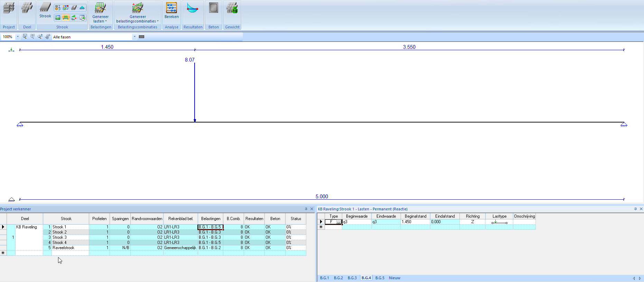The width and height of the screenshot is (644, 282).
Task: Click the zoom extents icon
Action: click(x=32, y=36)
